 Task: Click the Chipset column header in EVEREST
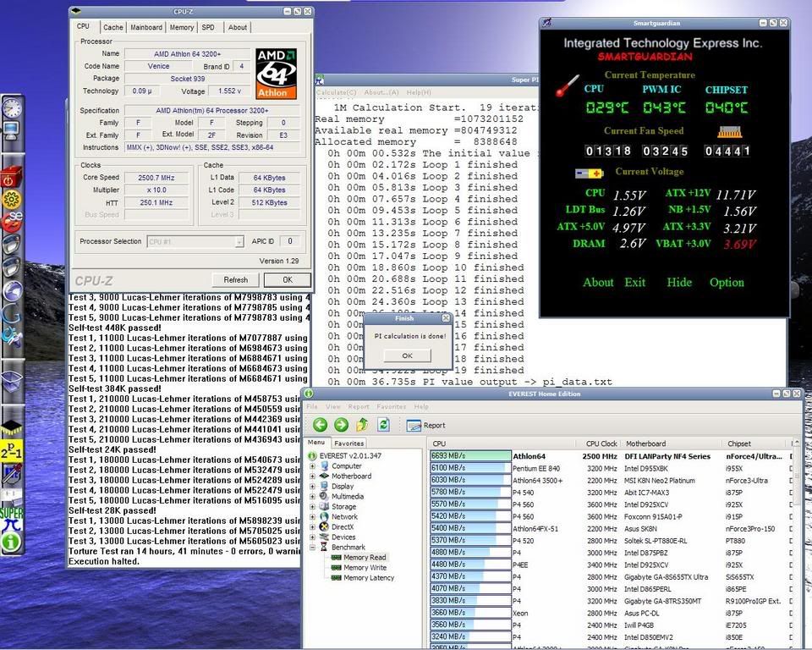(755, 443)
